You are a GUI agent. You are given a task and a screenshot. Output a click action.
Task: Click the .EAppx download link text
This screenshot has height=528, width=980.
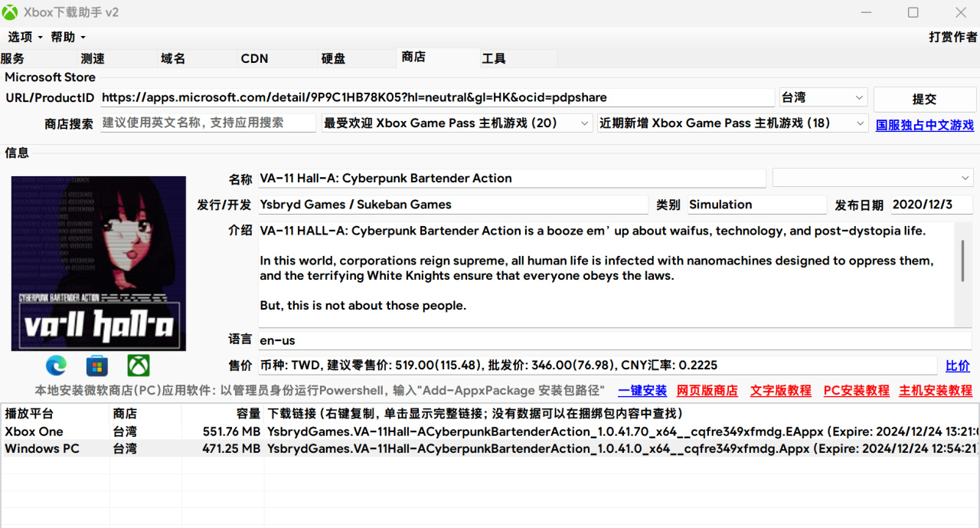(623, 431)
